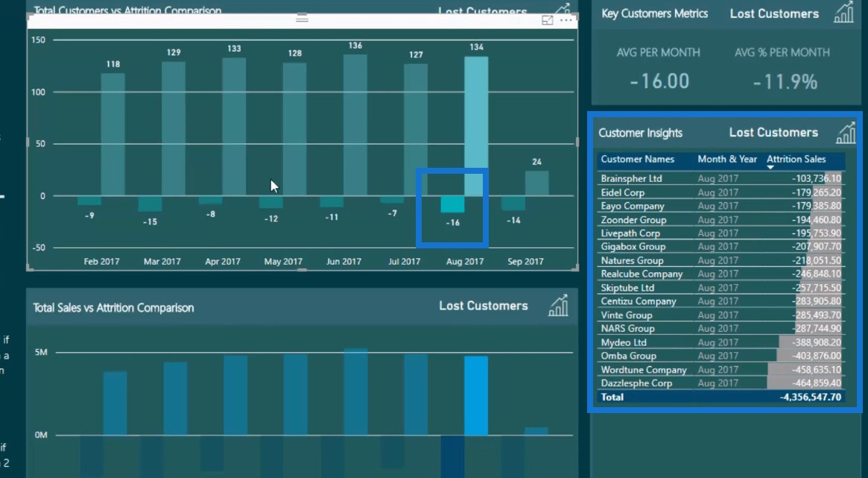Select the NARS Group row

pos(720,328)
